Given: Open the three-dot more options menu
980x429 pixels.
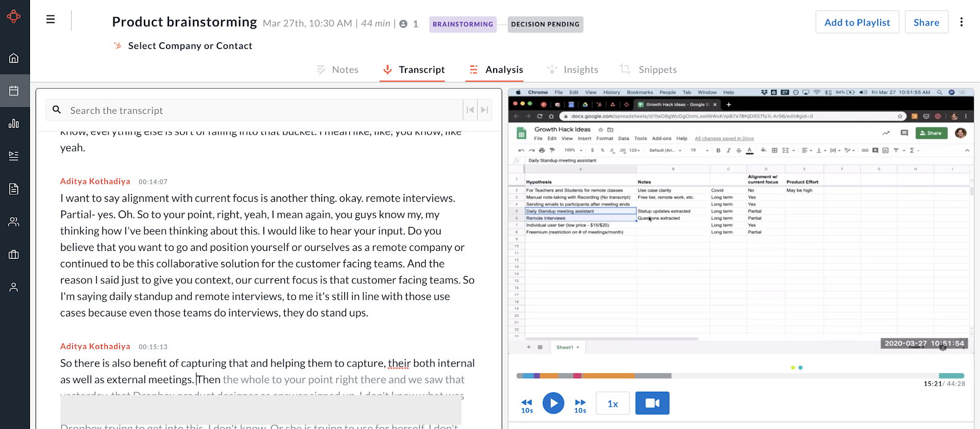Looking at the screenshot, I should point(962,22).
